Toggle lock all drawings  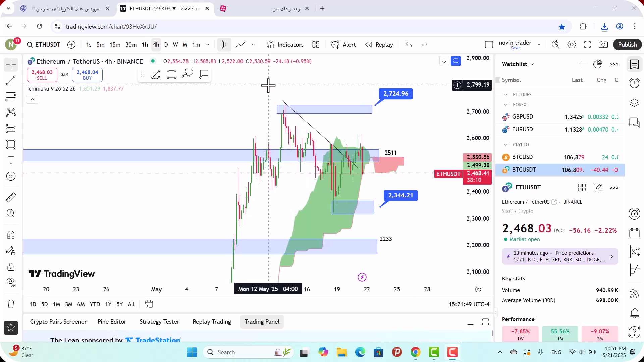point(11,267)
